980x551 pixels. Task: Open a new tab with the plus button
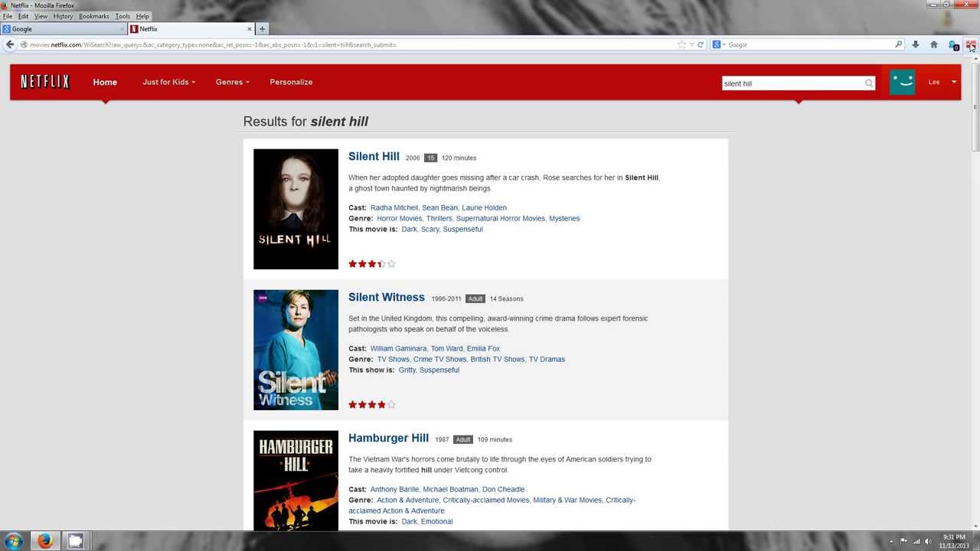click(262, 29)
